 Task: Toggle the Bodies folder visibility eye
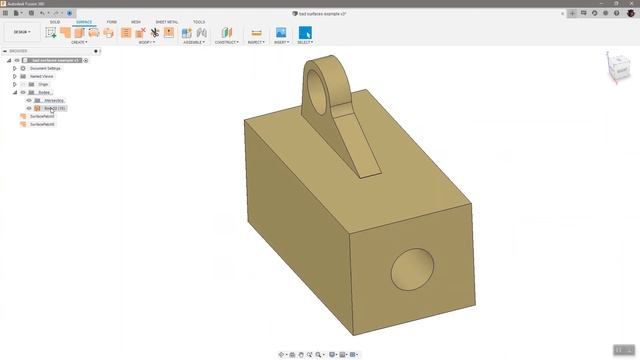click(23, 93)
